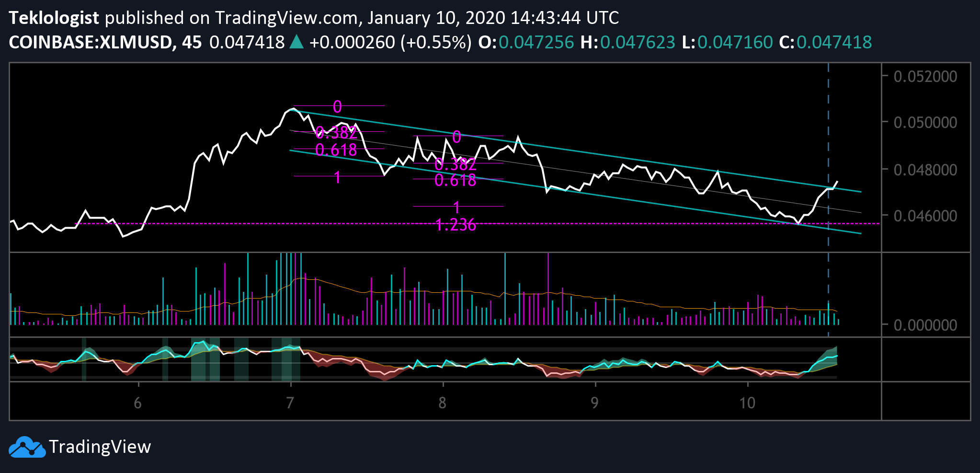Click the high value H:0.047623
This screenshot has width=980, height=473.
tap(628, 42)
